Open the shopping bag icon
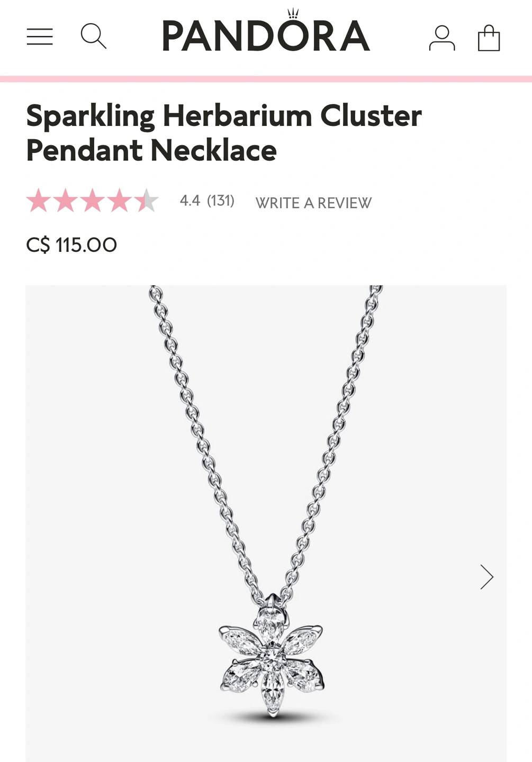Viewport: 532px width, 762px height. pyautogui.click(x=489, y=38)
